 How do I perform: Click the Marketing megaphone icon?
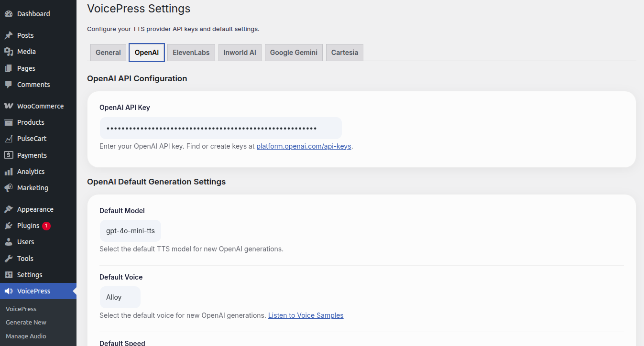click(x=9, y=188)
